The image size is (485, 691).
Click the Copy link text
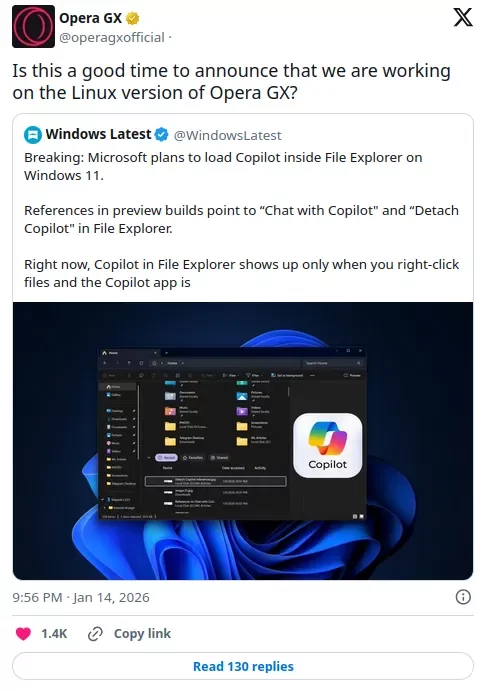click(x=142, y=633)
